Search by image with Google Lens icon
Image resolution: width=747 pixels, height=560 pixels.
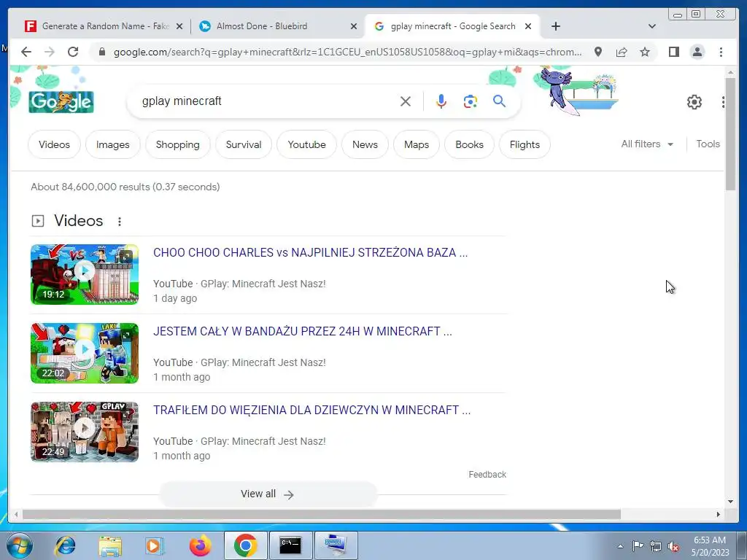coord(471,101)
